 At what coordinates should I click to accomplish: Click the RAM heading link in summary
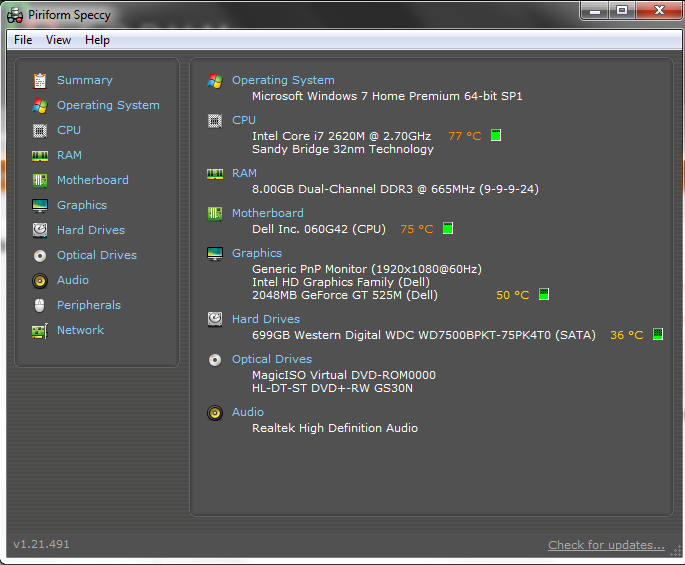pyautogui.click(x=244, y=173)
